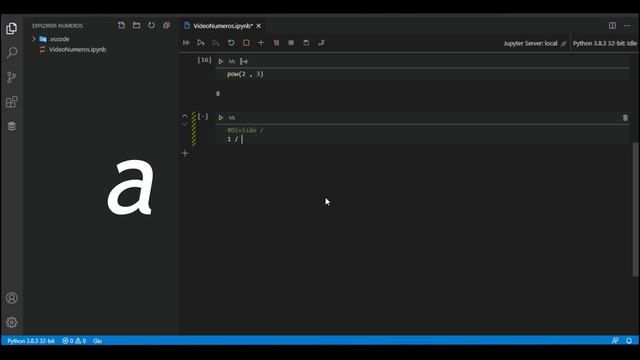Open the Accounts menu
Viewport: 640px width, 360px height.
click(11, 298)
